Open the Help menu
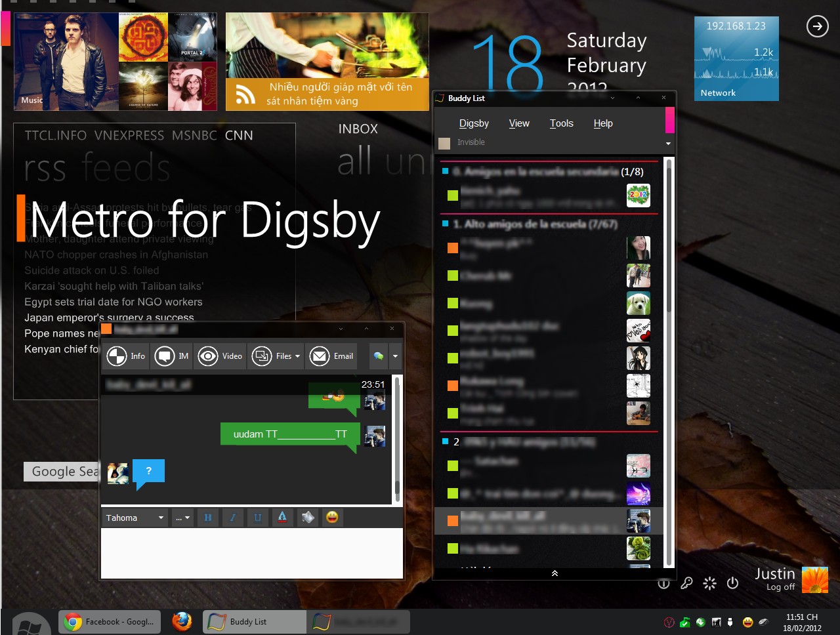The width and height of the screenshot is (840, 635). coord(603,123)
